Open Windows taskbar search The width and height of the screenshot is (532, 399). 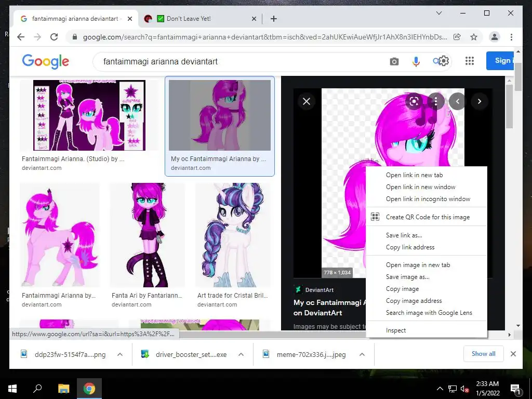[37, 389]
